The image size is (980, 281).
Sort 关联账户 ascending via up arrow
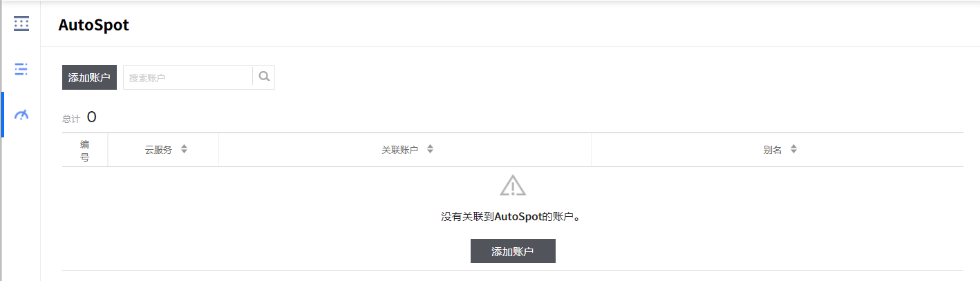(430, 146)
